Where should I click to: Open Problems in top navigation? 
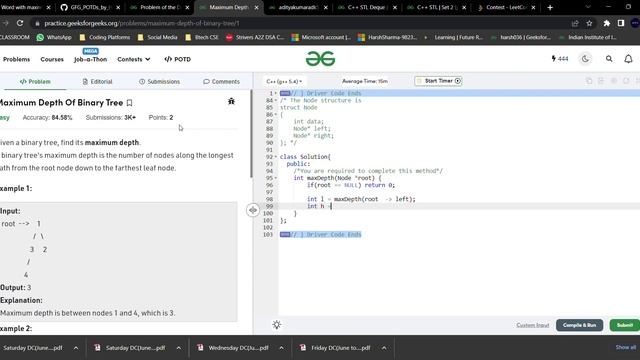pos(16,59)
